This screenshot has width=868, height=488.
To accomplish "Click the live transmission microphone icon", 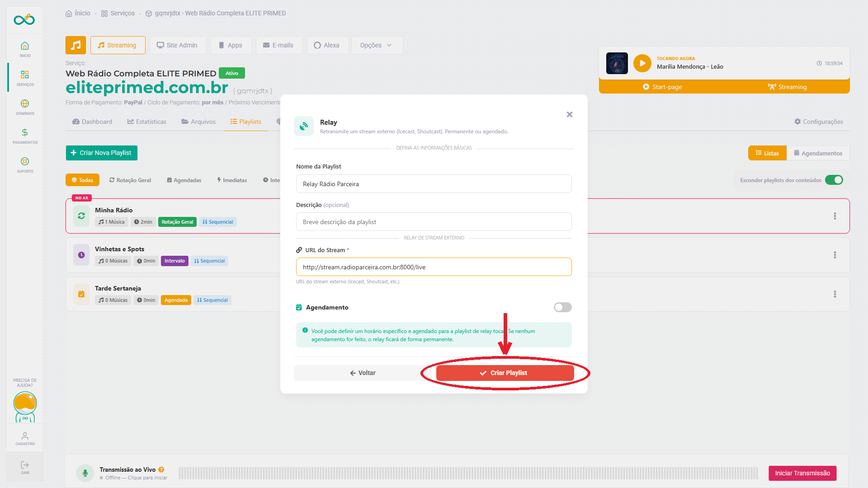I will click(x=85, y=473).
